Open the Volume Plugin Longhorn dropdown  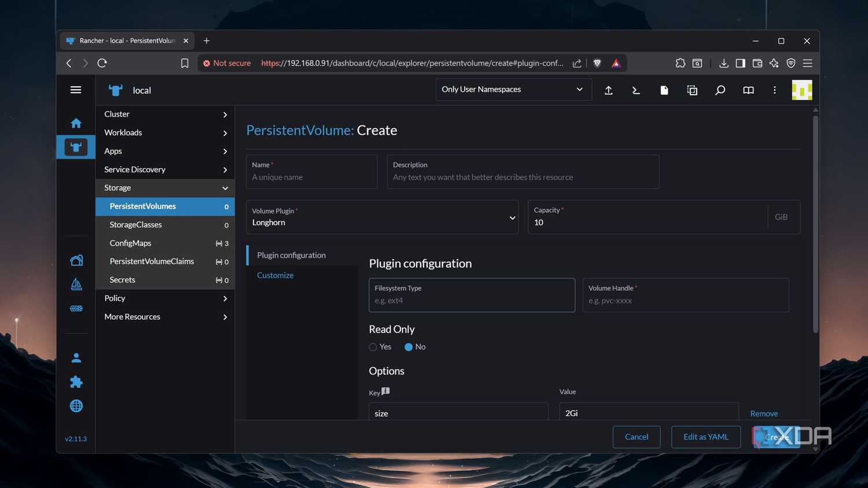pyautogui.click(x=382, y=217)
